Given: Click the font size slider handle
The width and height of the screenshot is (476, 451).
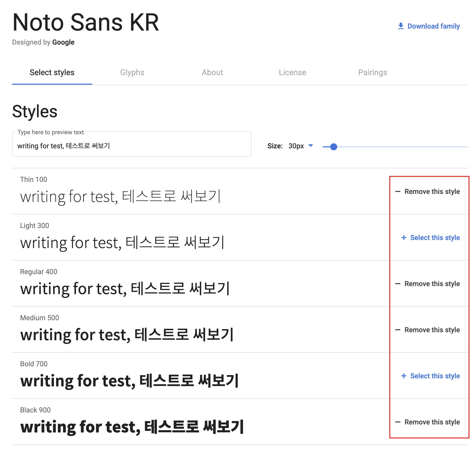Looking at the screenshot, I should 333,147.
